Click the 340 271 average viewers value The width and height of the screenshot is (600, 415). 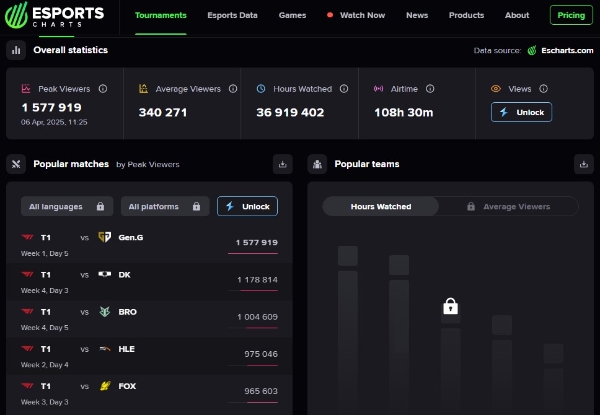[x=163, y=112]
